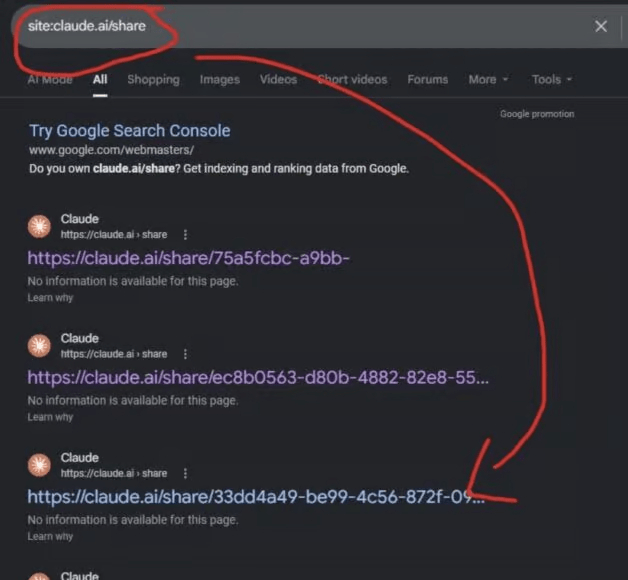This screenshot has height=580, width=628.
Task: Click the breadcrumb URL above the 75a5fcbc result
Action: 114,235
